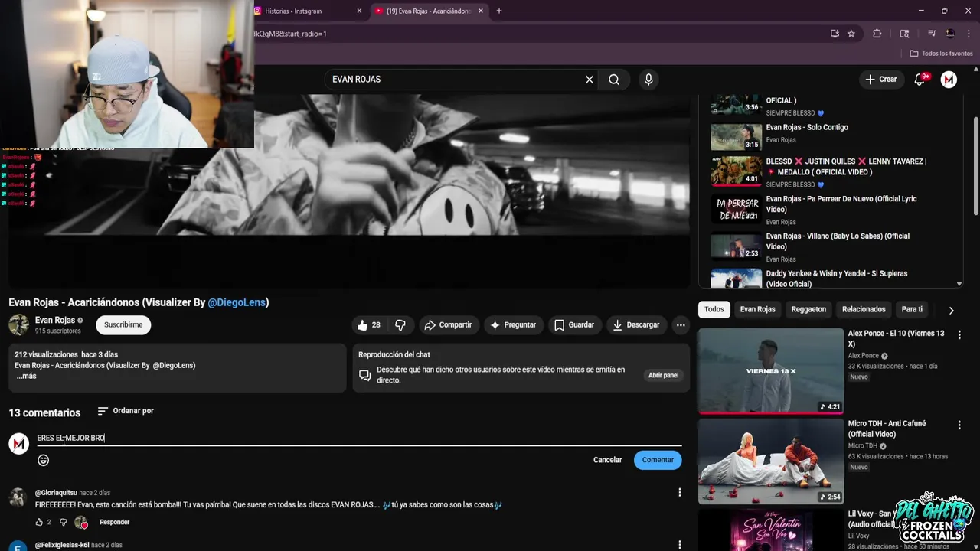Click the YouTube search input field
The height and width of the screenshot is (551, 980).
point(456,80)
